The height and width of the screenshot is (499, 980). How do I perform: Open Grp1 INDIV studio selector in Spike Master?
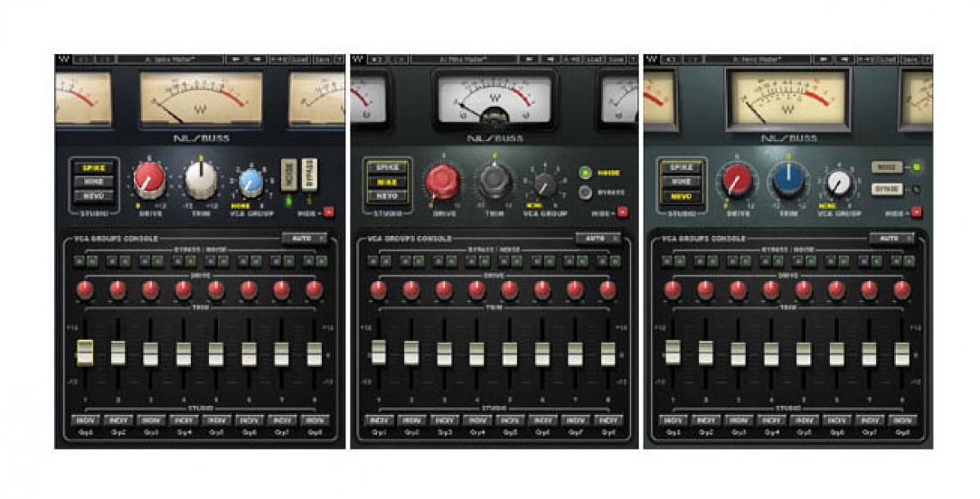pyautogui.click(x=85, y=420)
